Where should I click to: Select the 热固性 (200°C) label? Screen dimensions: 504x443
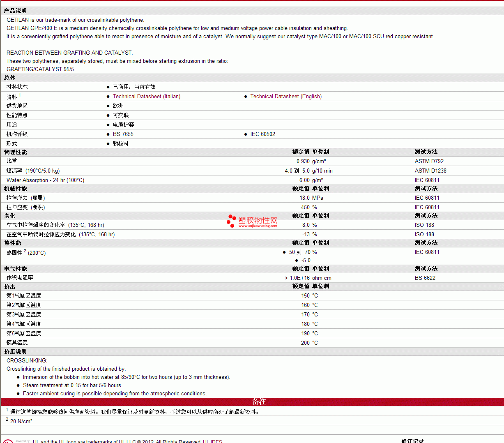(26, 252)
